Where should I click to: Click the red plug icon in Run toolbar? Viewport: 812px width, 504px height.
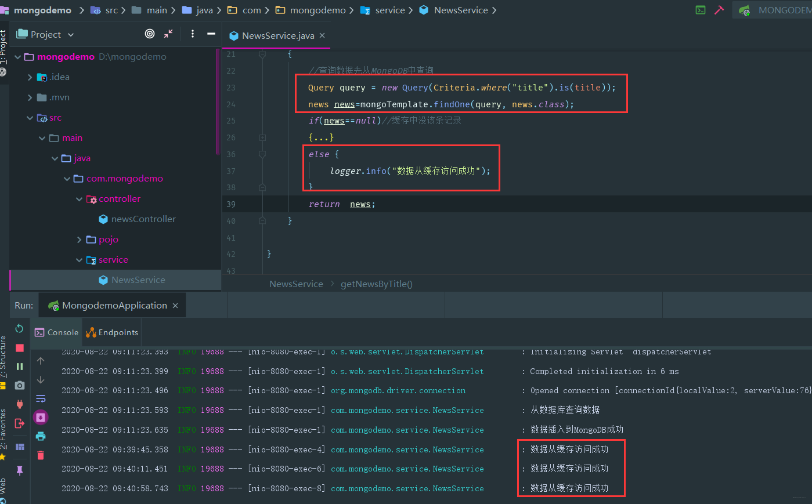point(19,404)
